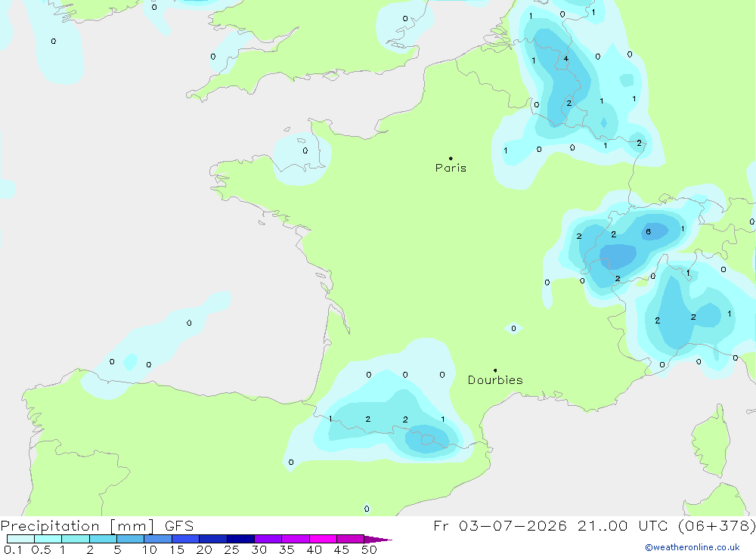
Task: Pick the 1–2 mm legend swatch
Action: click(x=75, y=539)
